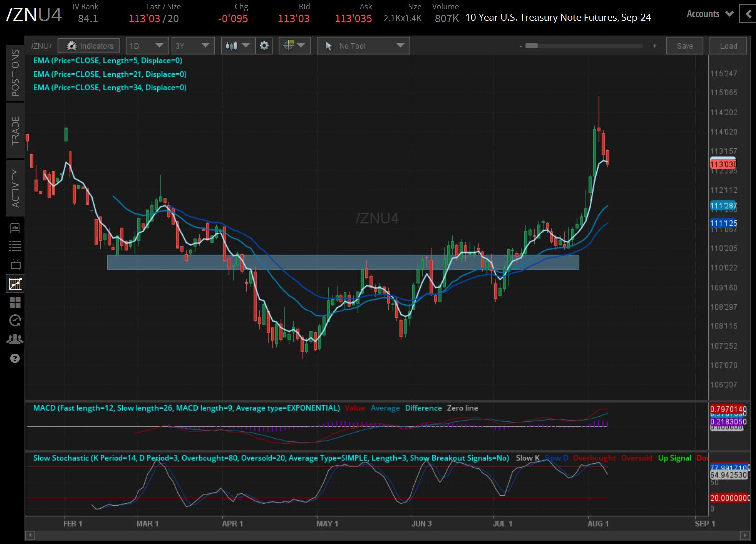Switch to the TRADE side tab
This screenshot has height=544, width=756.
[x=15, y=130]
